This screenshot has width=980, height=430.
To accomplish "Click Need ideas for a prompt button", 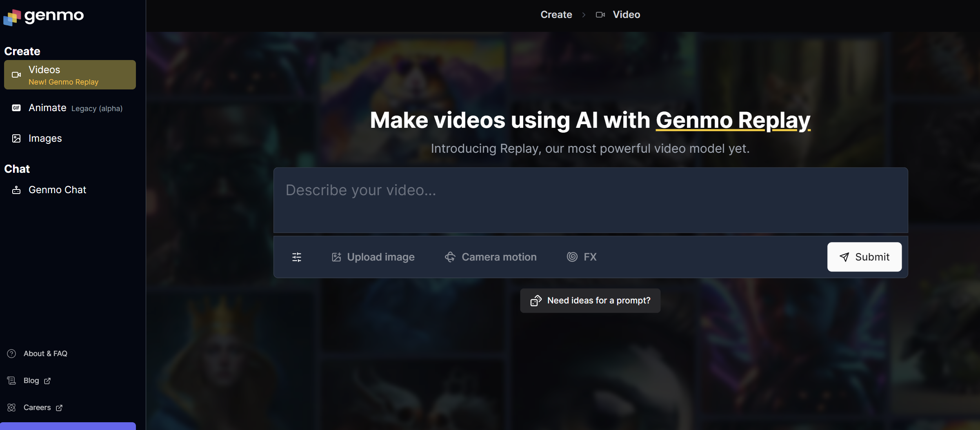I will tap(590, 301).
